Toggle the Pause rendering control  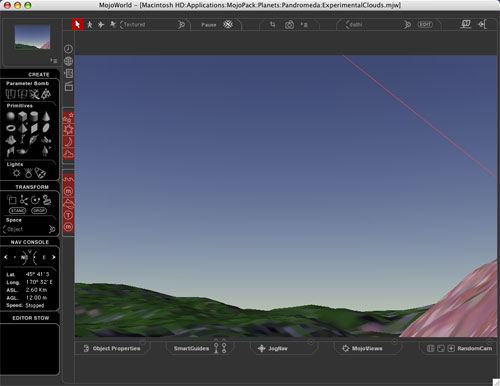click(x=209, y=25)
